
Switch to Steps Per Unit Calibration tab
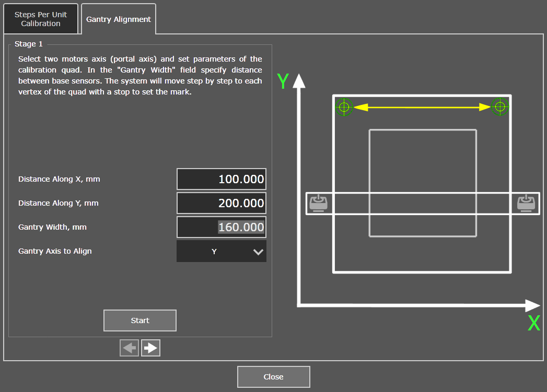(41, 19)
